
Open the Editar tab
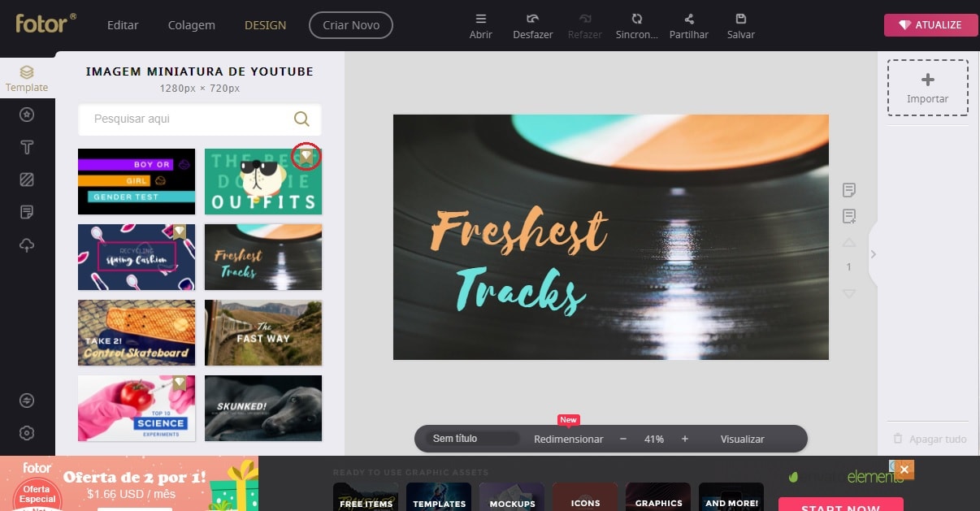[124, 25]
